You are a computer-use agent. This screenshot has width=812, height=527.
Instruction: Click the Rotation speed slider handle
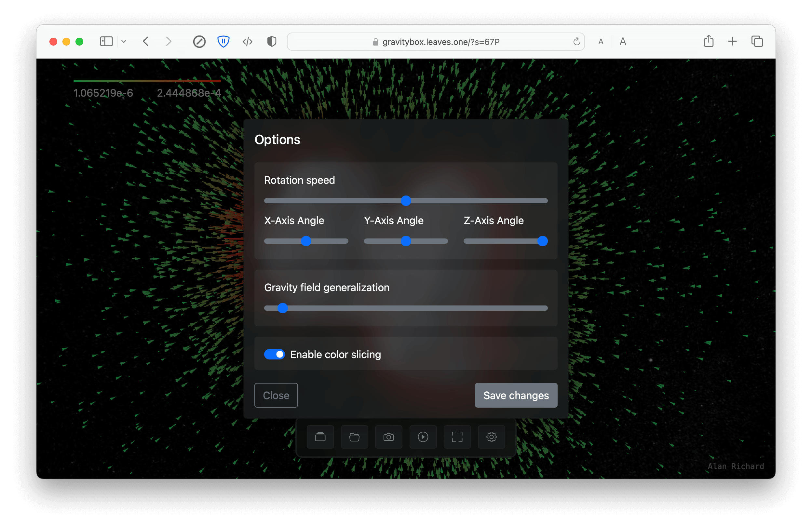point(406,201)
